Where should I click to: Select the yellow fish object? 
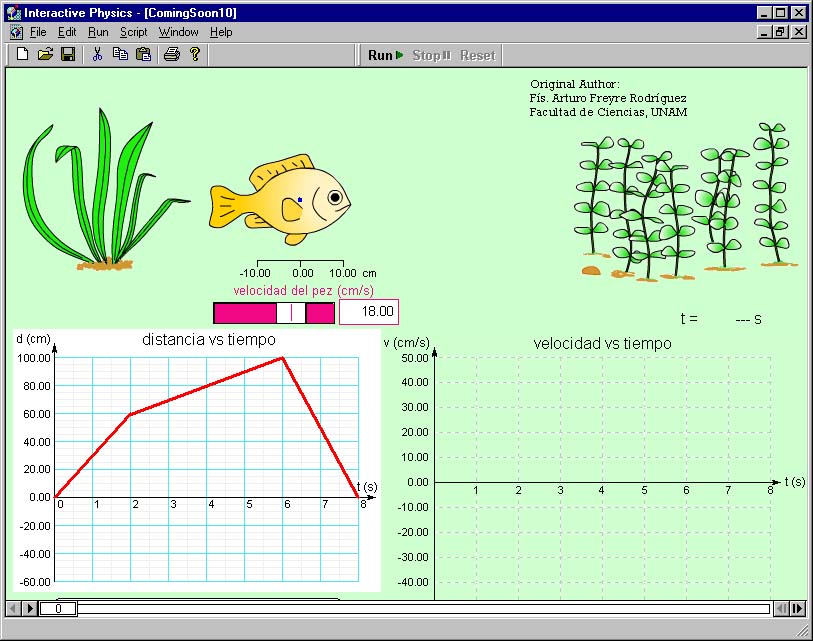280,200
